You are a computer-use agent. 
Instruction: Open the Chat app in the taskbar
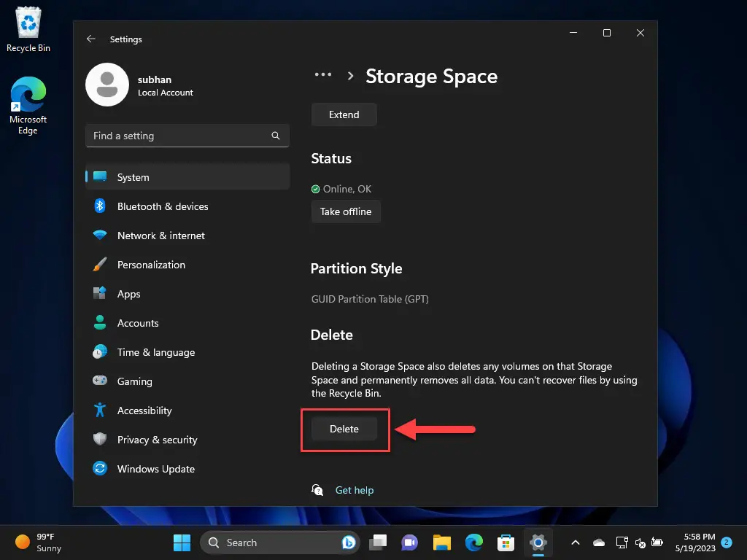pyautogui.click(x=410, y=542)
